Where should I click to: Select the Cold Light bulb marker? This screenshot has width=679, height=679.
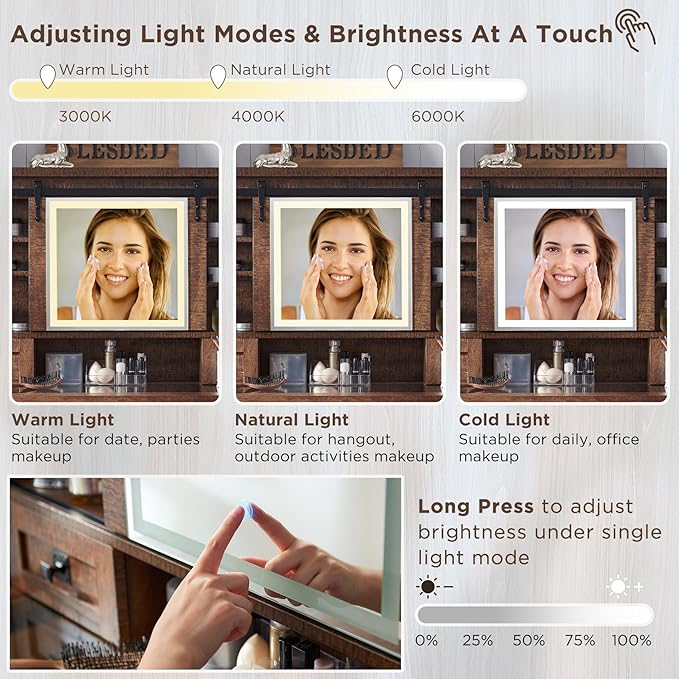[394, 77]
